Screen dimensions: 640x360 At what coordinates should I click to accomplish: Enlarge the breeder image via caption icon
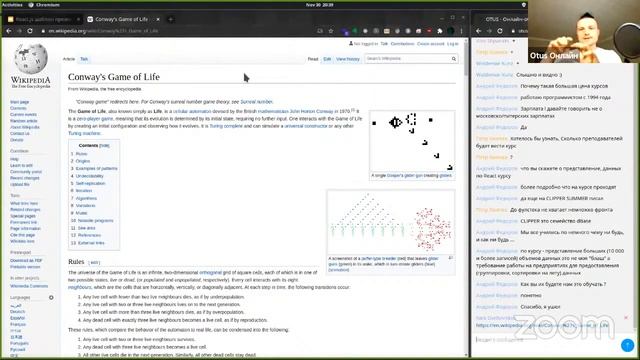click(451, 258)
